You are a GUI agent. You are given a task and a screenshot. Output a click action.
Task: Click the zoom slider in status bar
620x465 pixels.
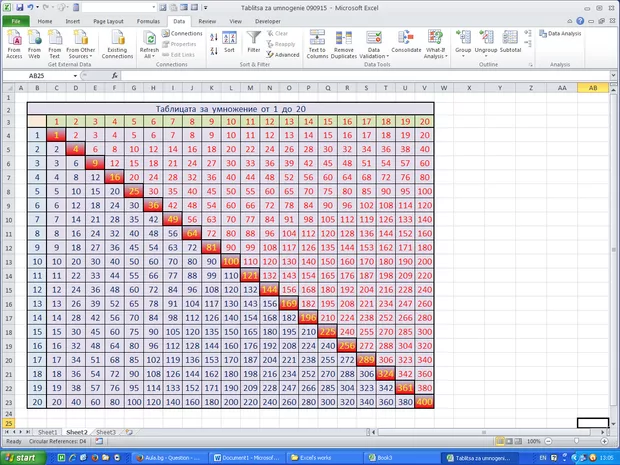tap(579, 441)
